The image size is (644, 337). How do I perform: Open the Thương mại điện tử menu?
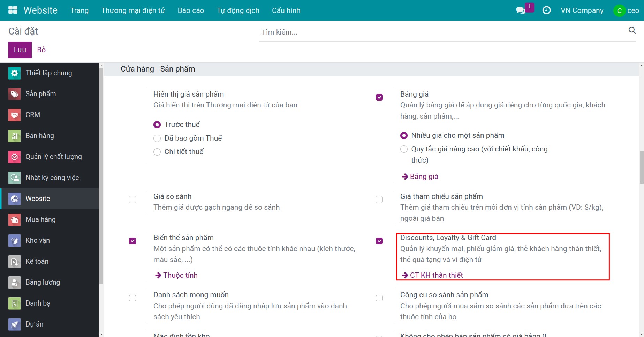tap(133, 10)
